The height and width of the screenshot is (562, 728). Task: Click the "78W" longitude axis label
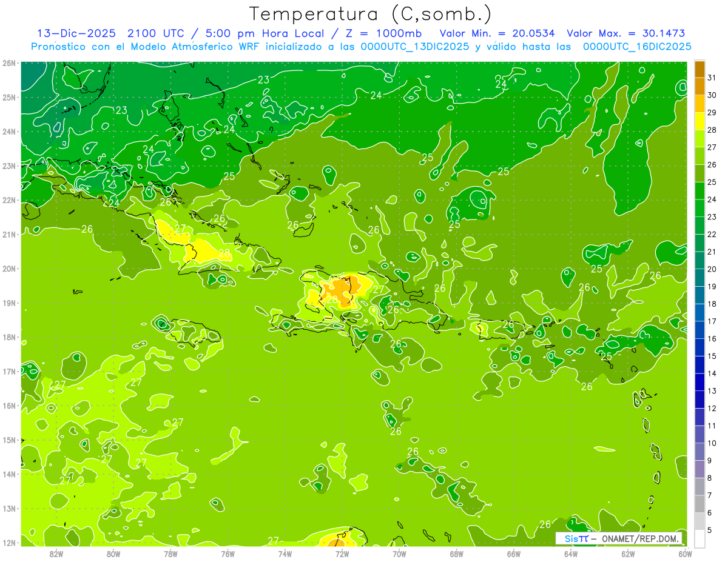(x=170, y=554)
